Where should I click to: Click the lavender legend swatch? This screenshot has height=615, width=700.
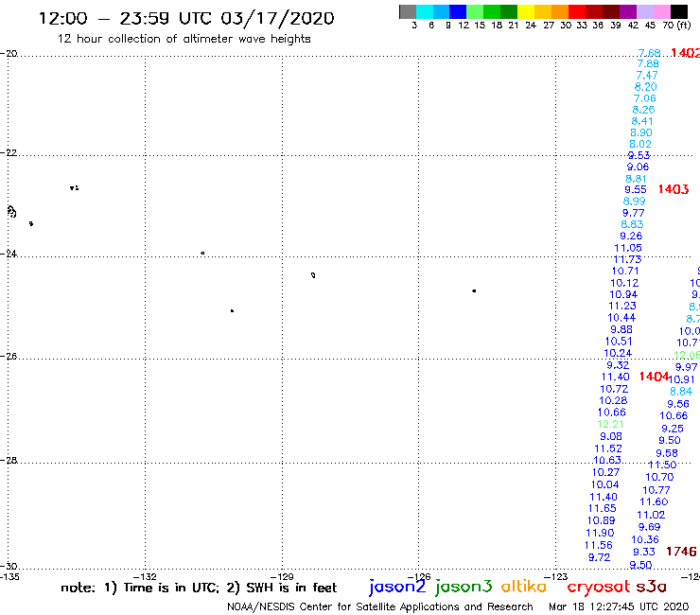click(644, 11)
